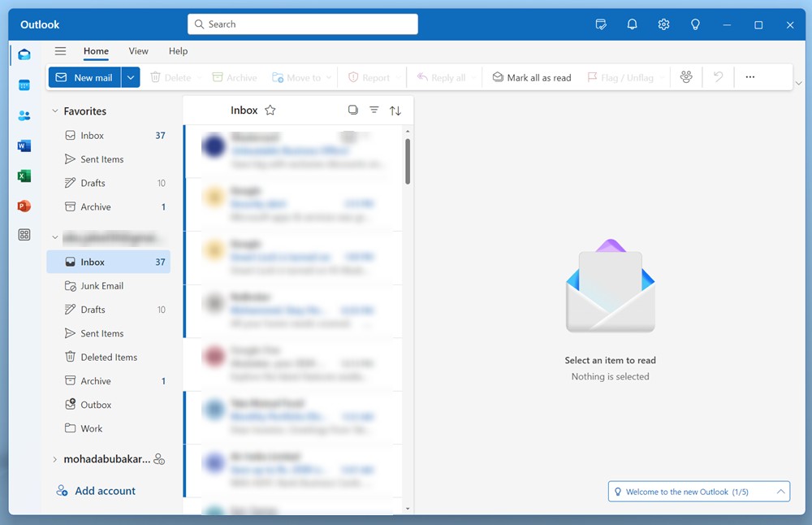The image size is (812, 525).
Task: Open the Settings gear icon
Action: click(663, 25)
